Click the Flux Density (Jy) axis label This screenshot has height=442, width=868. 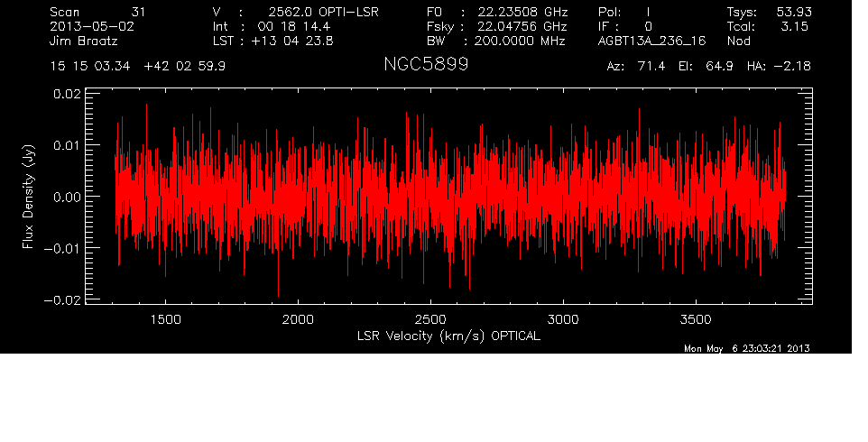[28, 197]
